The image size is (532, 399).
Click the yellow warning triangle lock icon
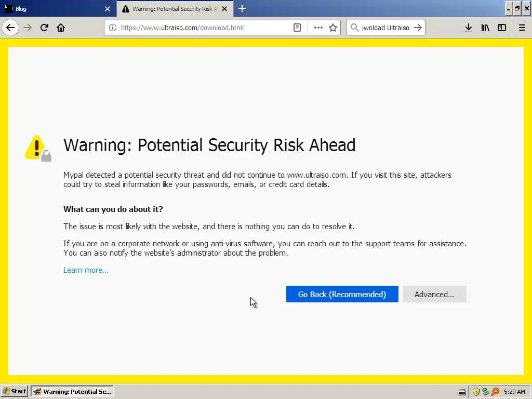point(38,148)
